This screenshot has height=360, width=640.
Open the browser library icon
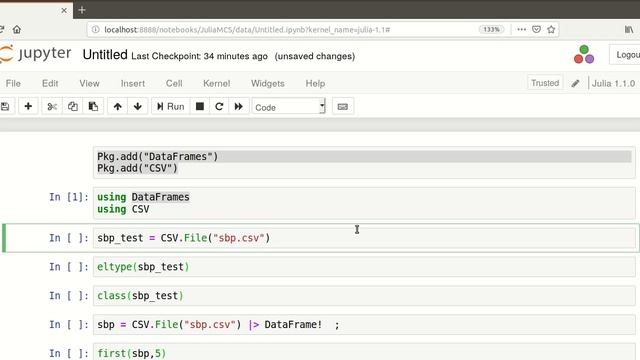[629, 29]
